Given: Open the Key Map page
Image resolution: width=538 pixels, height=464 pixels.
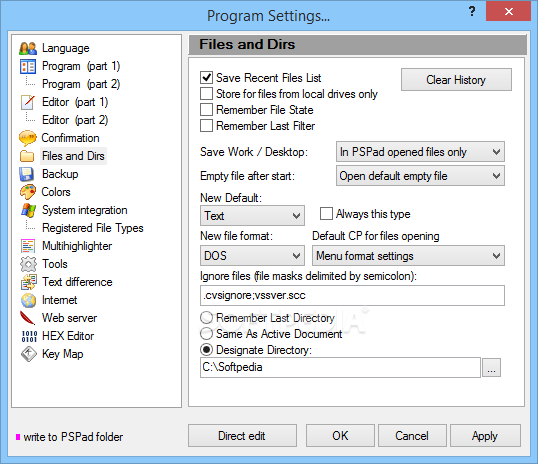Looking at the screenshot, I should [x=62, y=354].
